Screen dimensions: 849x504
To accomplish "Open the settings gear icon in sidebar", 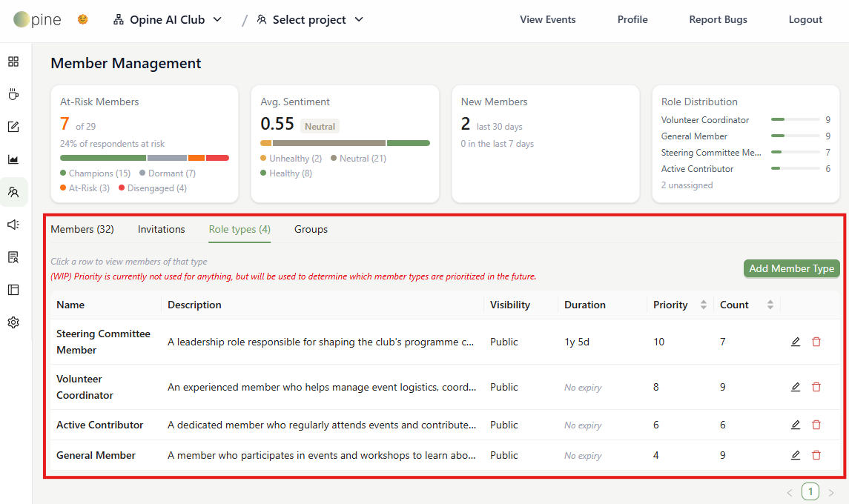I will (13, 322).
